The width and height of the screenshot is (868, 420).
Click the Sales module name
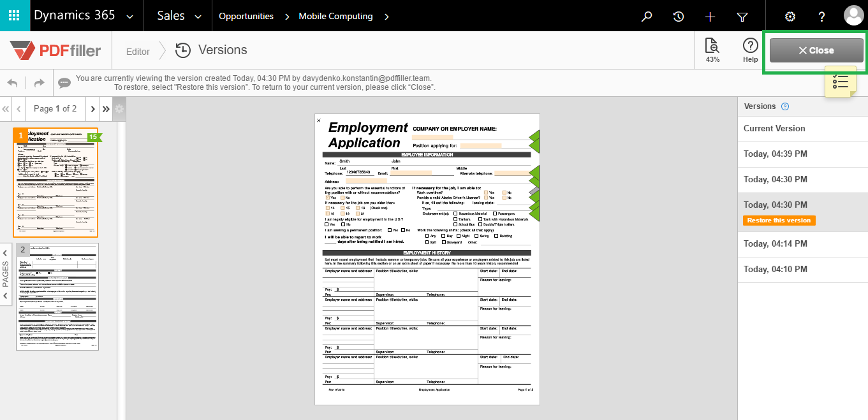[x=171, y=16]
